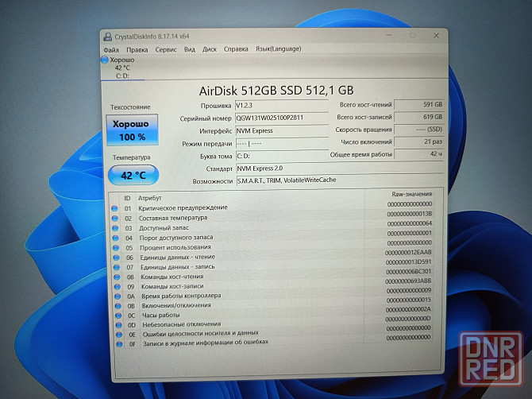Select the Составная температура attribute text
The width and height of the screenshot is (532, 399).
(173, 218)
